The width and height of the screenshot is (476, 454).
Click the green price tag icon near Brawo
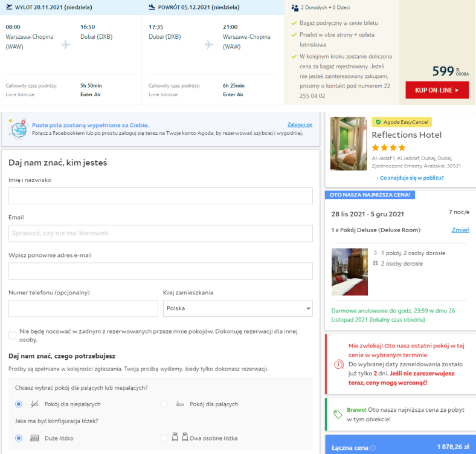[338, 414]
